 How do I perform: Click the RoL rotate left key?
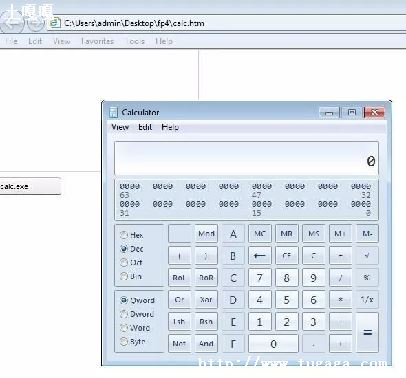click(179, 278)
